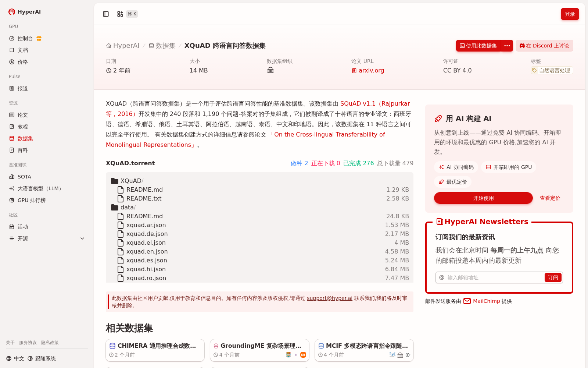Open 论文 in the sidebar
This screenshot has width=588, height=368.
[23, 115]
